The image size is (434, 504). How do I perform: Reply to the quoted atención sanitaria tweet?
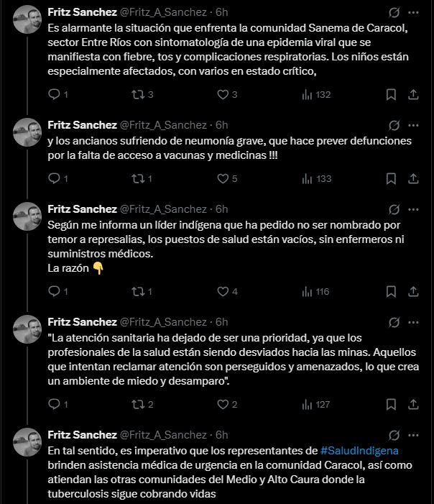pos(54,404)
